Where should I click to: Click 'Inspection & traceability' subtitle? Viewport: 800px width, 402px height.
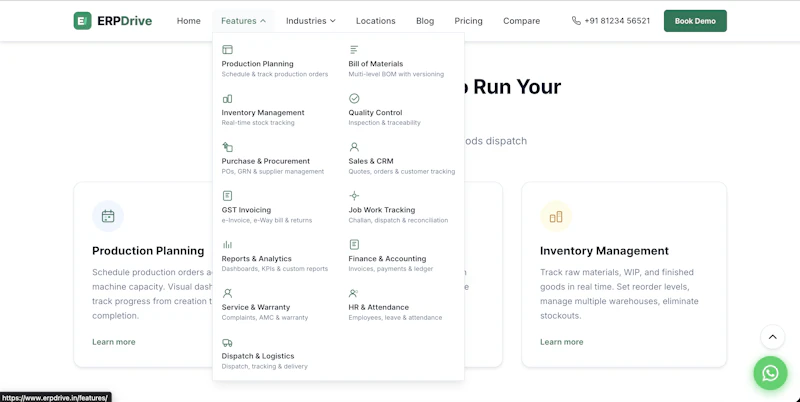(384, 122)
